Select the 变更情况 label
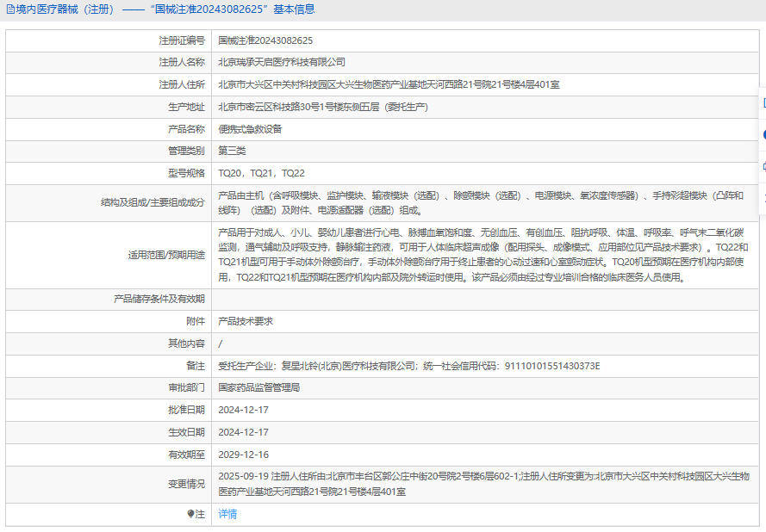766x532 pixels. point(187,484)
